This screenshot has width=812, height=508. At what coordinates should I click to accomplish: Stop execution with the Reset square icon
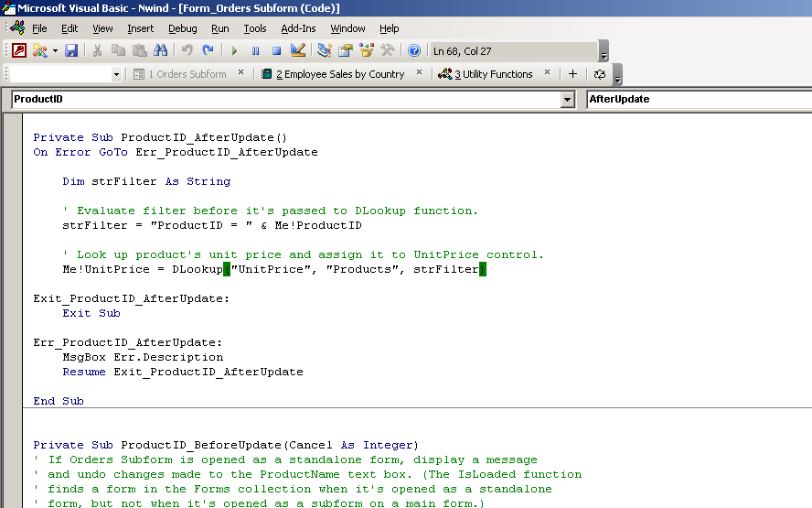click(x=276, y=50)
